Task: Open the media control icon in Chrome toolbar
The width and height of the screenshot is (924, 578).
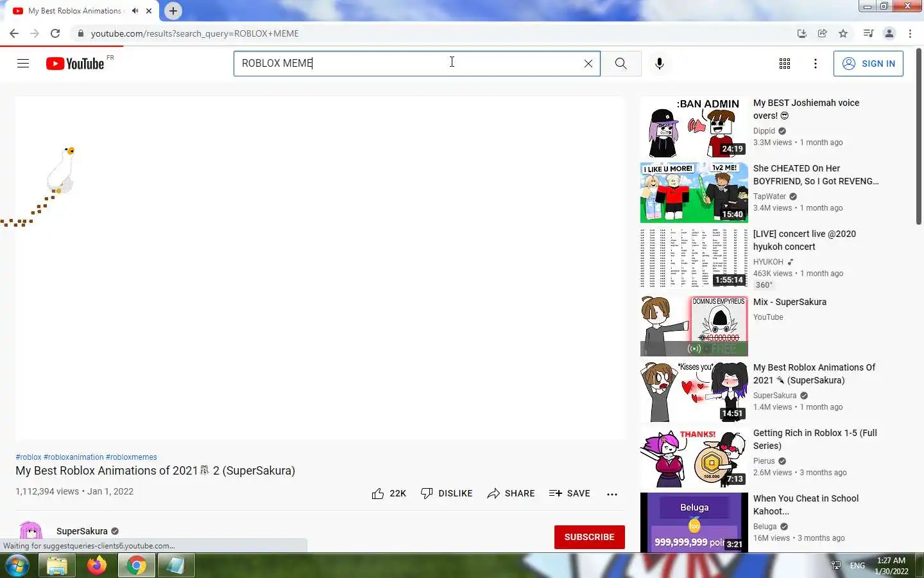Action: [x=868, y=33]
